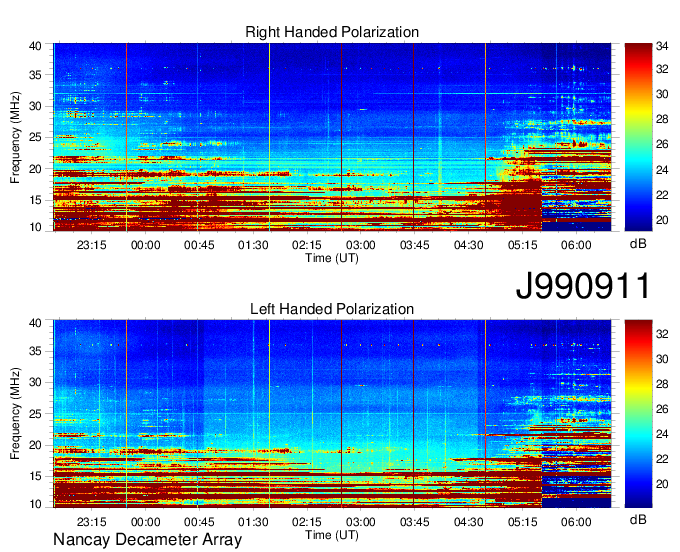
Task: Click the 01:30 tick on Right Handed plot
Action: (x=253, y=245)
